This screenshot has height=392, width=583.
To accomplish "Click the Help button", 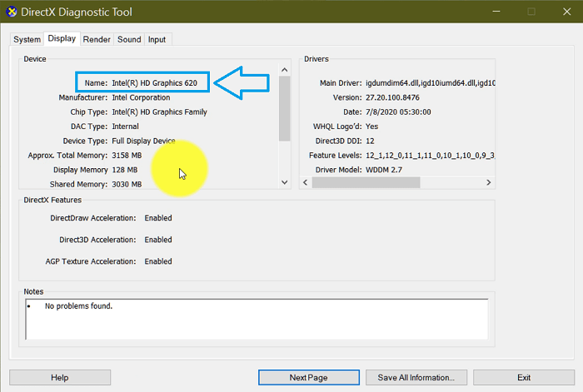I will coord(60,378).
